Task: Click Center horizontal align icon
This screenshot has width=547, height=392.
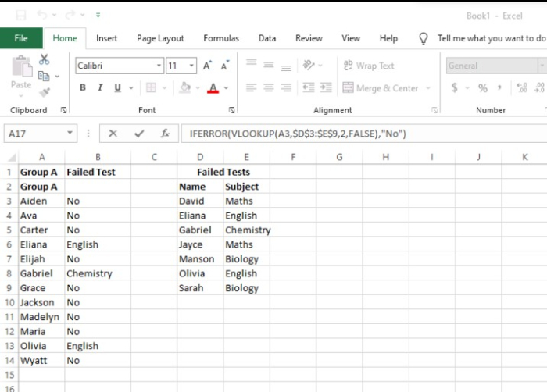Action: point(269,87)
